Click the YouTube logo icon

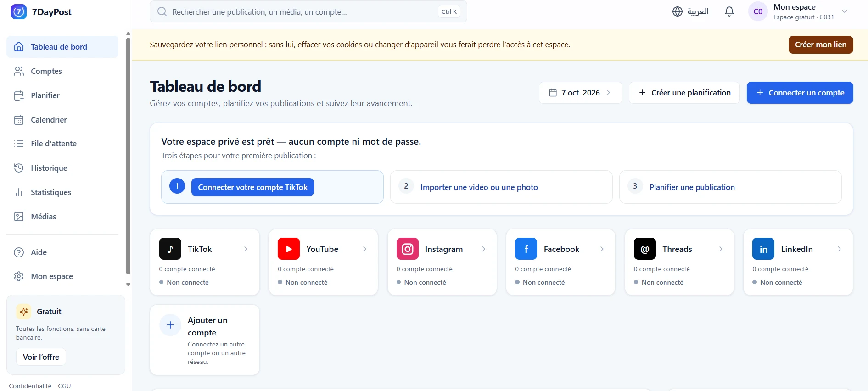[x=289, y=249]
